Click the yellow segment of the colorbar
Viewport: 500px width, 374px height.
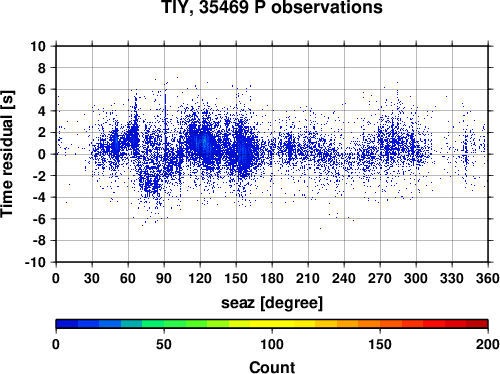click(272, 324)
